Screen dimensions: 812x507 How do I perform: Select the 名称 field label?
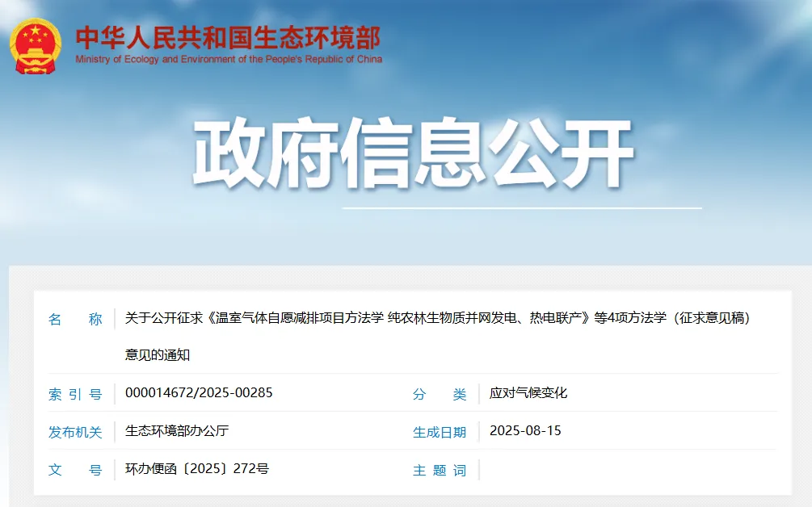click(x=75, y=319)
